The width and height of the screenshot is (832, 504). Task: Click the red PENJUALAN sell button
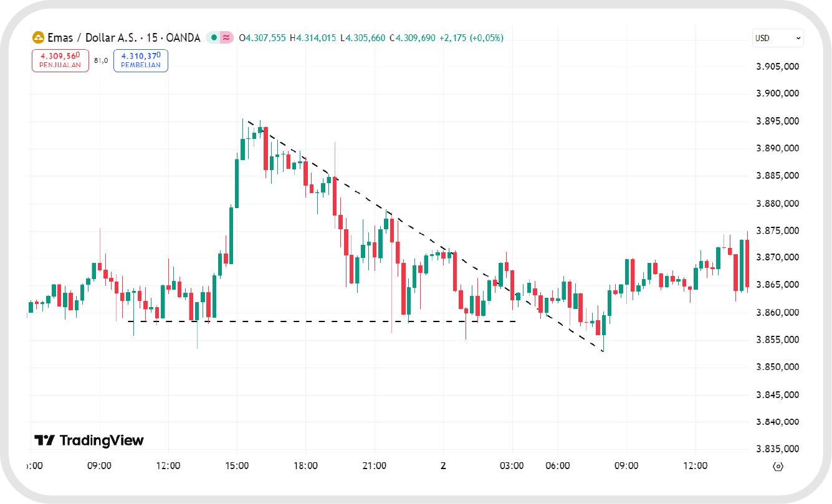click(x=60, y=60)
